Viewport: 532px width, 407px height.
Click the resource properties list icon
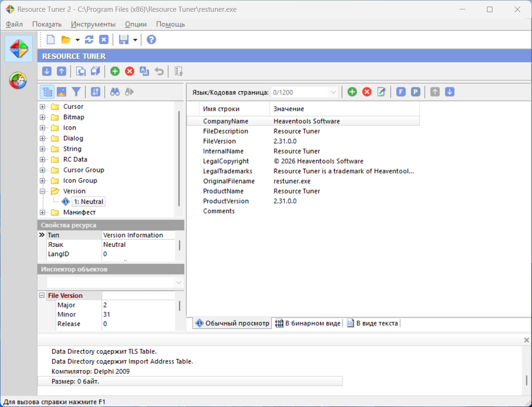pos(179,71)
